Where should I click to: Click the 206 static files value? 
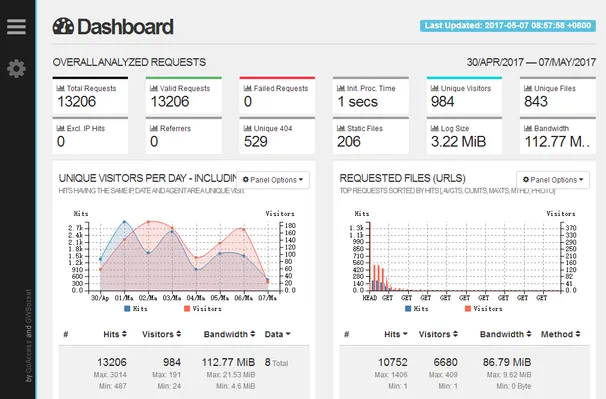point(349,142)
